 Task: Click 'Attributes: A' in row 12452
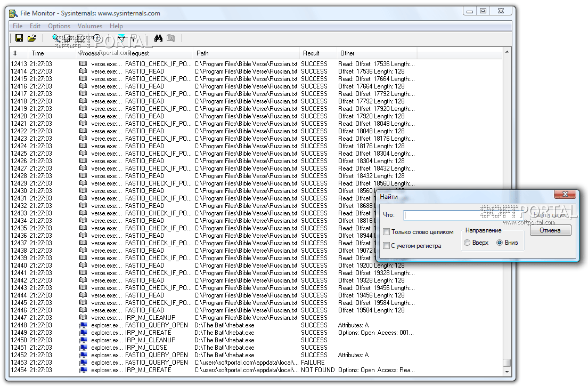click(353, 355)
